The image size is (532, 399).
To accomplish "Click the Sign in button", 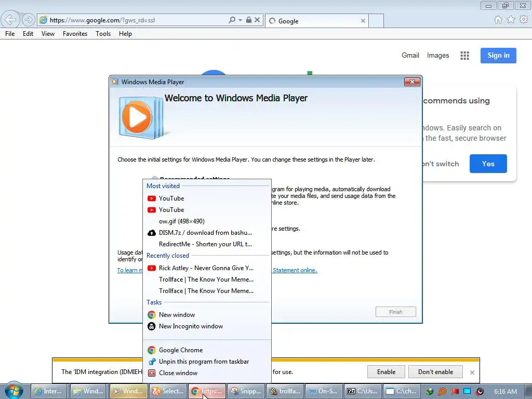I will 498,55.
